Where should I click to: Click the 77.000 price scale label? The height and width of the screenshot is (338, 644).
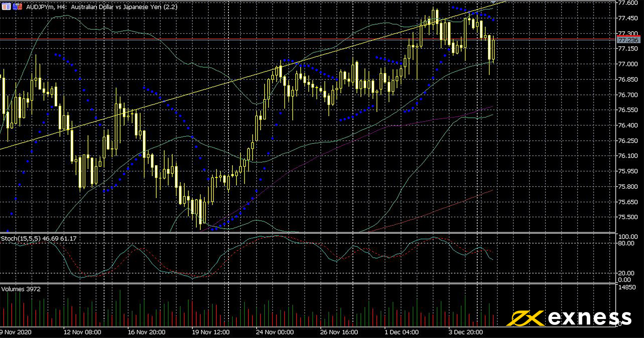(627, 64)
